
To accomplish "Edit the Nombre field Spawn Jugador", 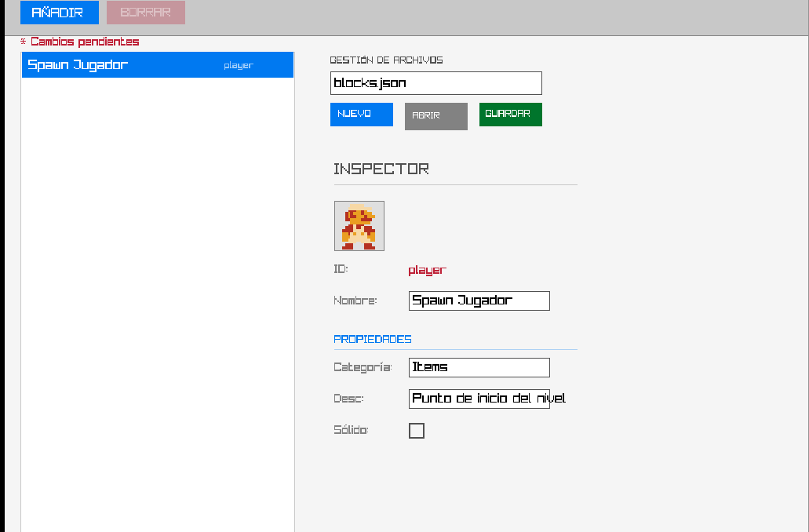I will 479,301.
